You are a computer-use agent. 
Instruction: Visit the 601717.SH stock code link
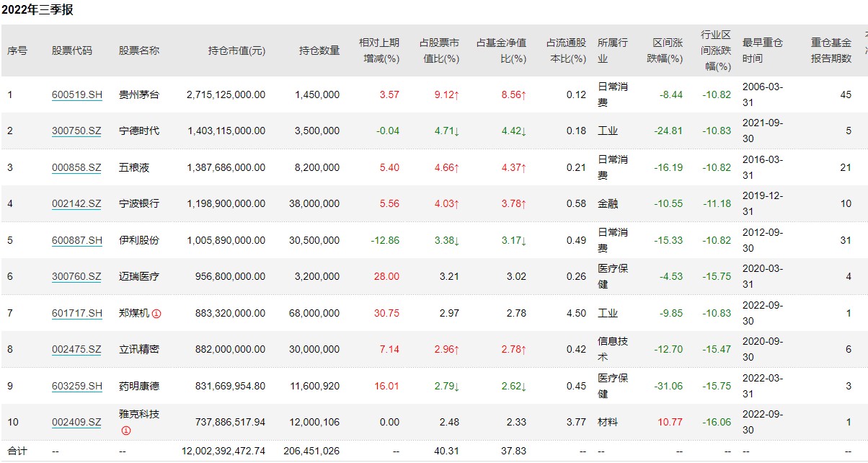tap(77, 313)
